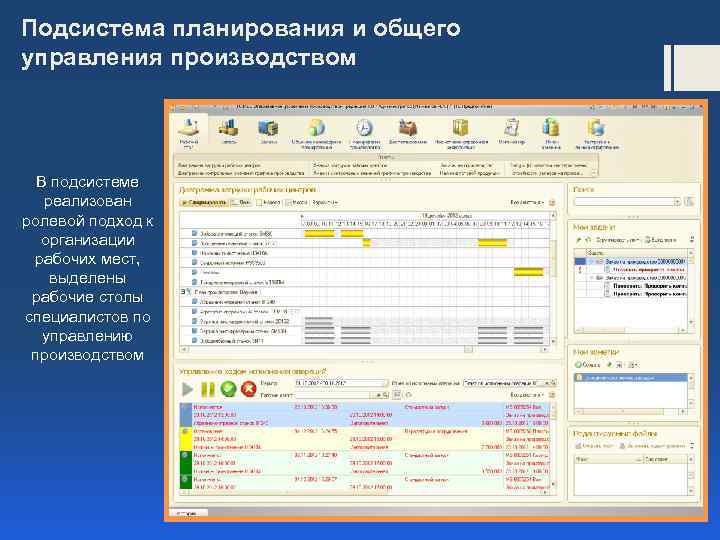Click the green checkmark complete button
720x540 pixels.
coord(228,389)
